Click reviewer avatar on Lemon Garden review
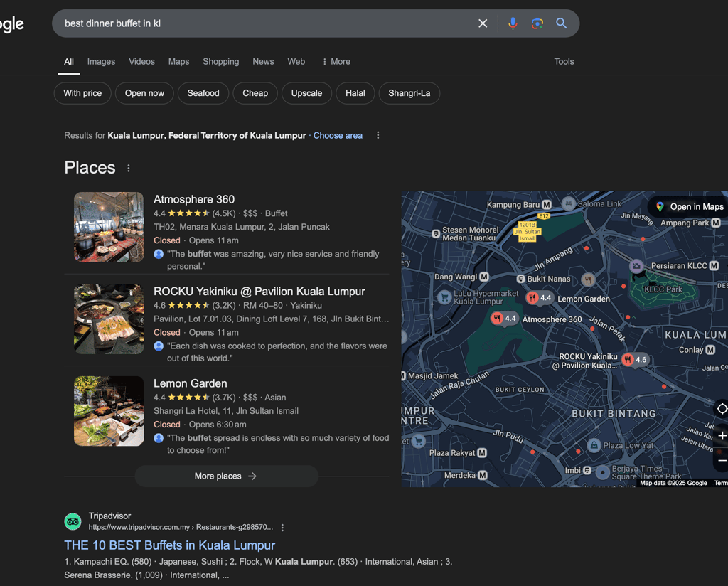The height and width of the screenshot is (586, 728). 159,438
